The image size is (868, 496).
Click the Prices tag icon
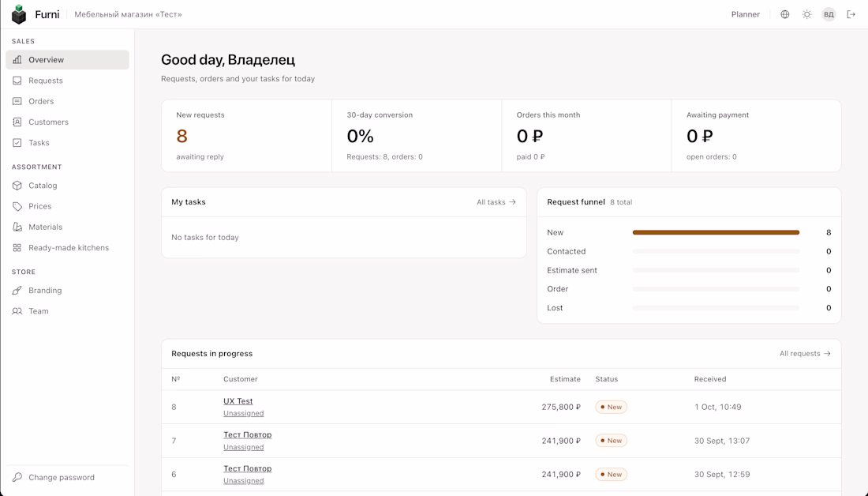point(17,206)
